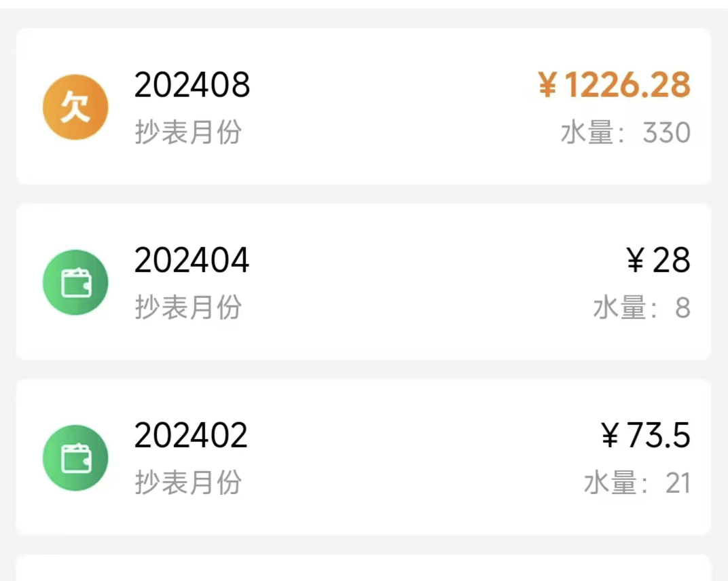
Task: Click the water usage 330 label
Action: click(x=625, y=133)
